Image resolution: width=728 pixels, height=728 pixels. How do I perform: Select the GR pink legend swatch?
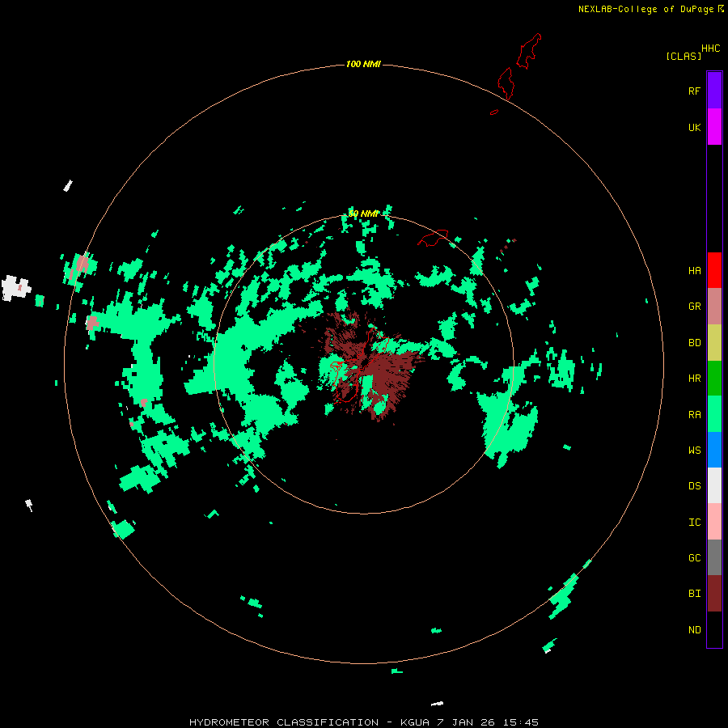(x=714, y=306)
